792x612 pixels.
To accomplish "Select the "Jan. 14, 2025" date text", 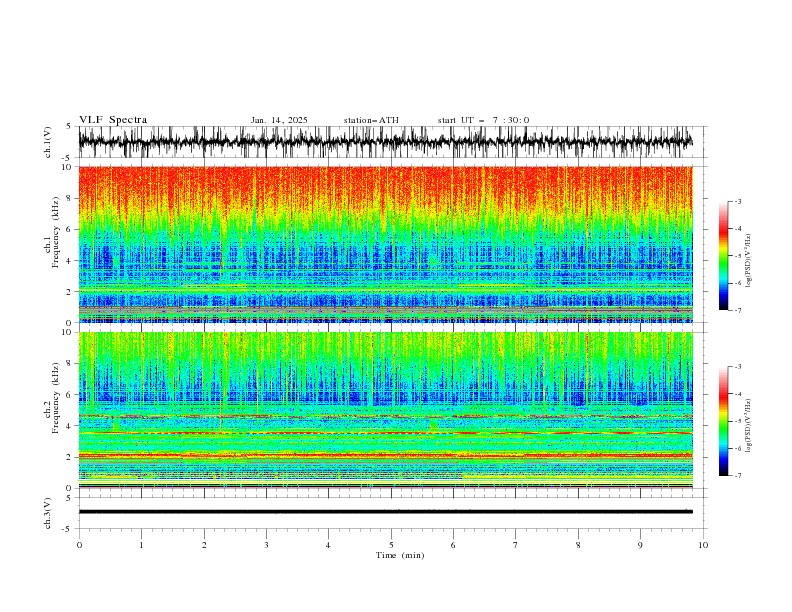I will click(279, 120).
